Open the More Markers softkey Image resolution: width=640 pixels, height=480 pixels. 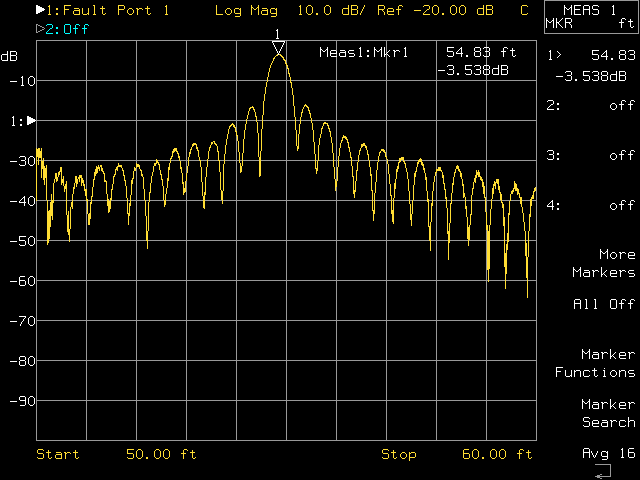point(604,263)
